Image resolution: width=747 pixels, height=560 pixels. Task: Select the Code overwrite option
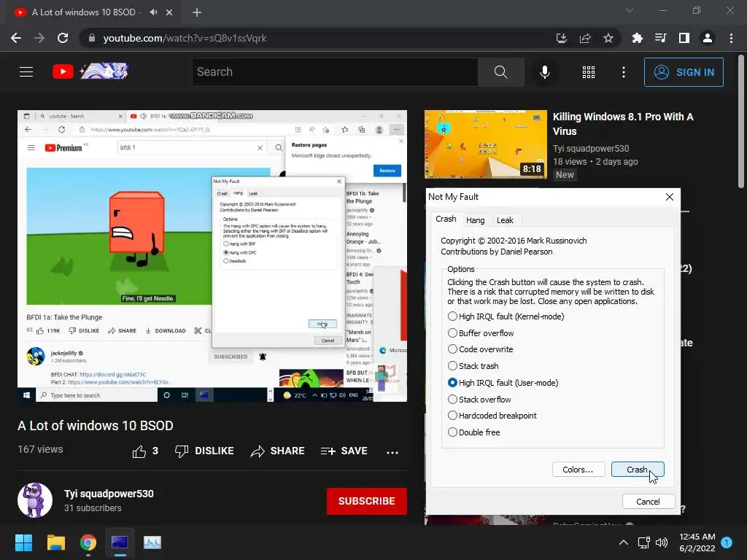(480, 349)
